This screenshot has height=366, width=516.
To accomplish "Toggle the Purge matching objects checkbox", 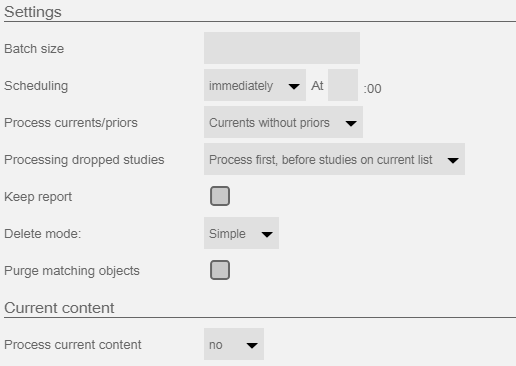I will [x=220, y=270].
